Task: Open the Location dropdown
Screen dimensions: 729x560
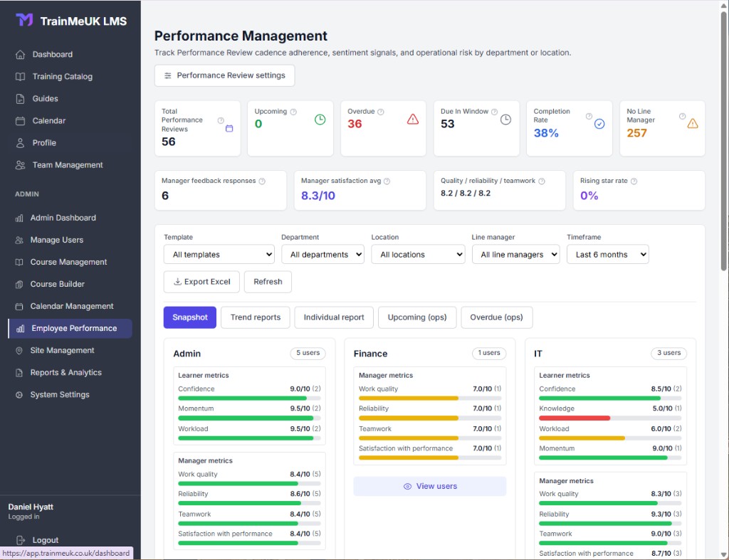Action: tap(418, 254)
